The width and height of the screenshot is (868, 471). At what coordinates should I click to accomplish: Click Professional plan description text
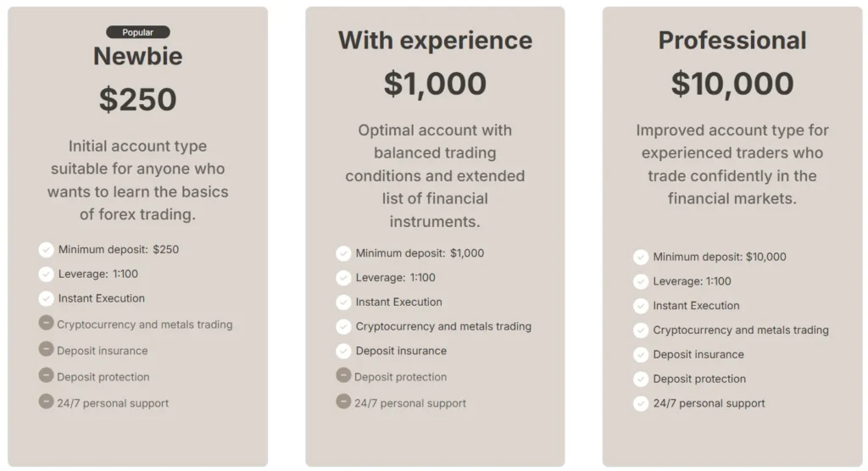coord(732,164)
